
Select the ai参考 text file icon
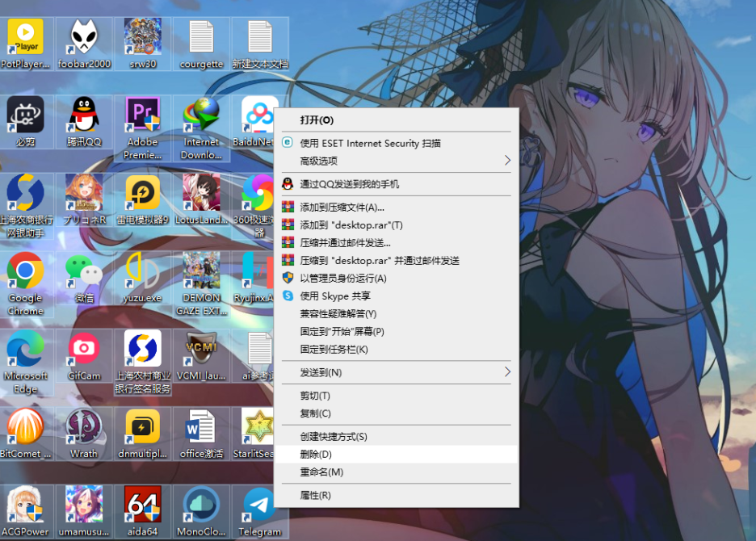(253, 356)
